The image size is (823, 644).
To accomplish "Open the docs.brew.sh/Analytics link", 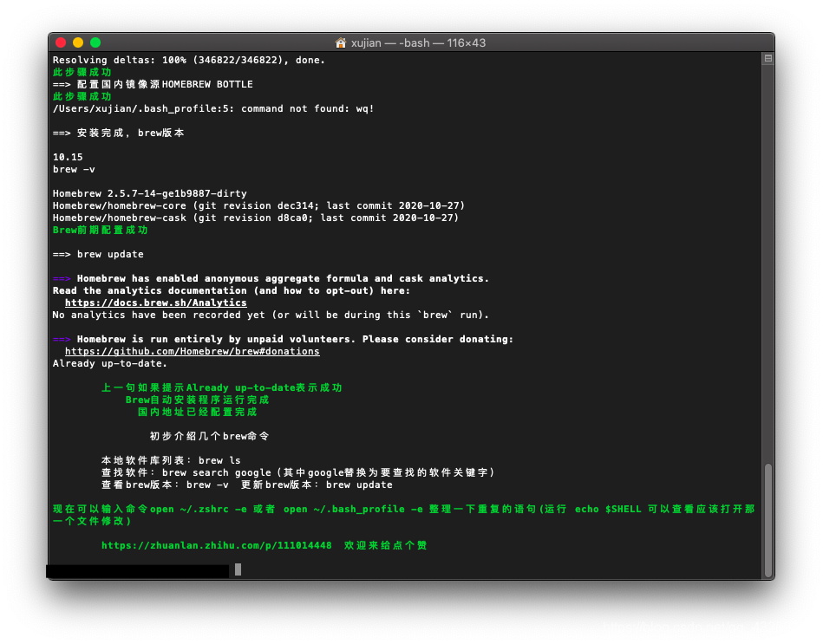I will [155, 302].
